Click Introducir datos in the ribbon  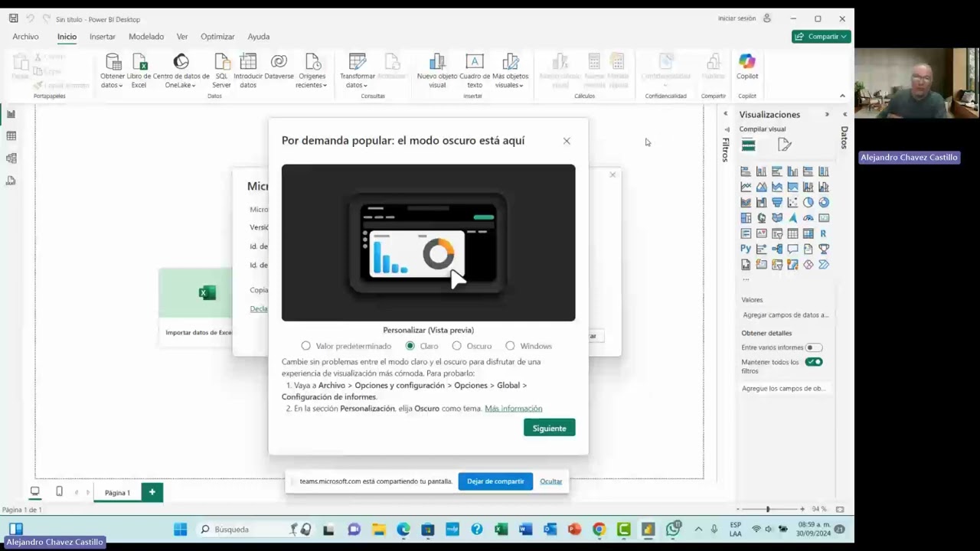tap(248, 70)
